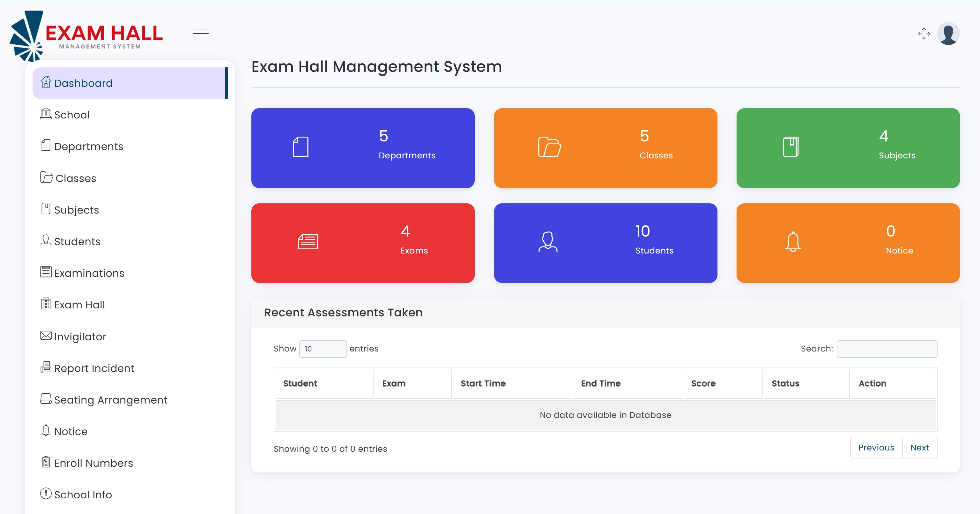Click the Next pagination button
Viewport: 980px width, 514px height.
click(919, 448)
